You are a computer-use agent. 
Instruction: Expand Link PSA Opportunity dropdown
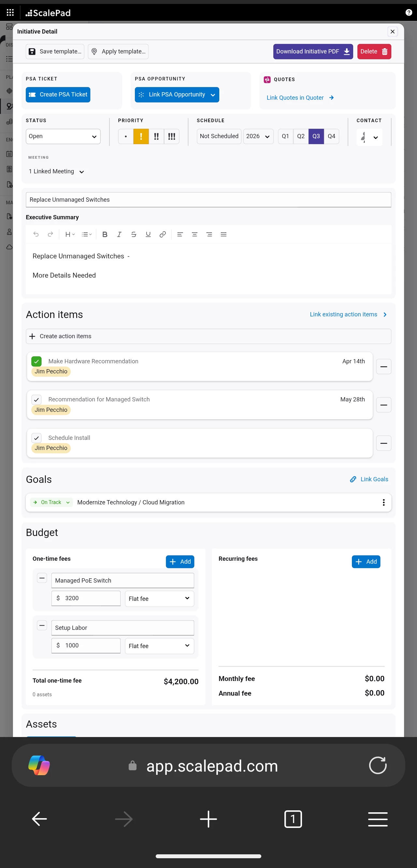point(177,95)
